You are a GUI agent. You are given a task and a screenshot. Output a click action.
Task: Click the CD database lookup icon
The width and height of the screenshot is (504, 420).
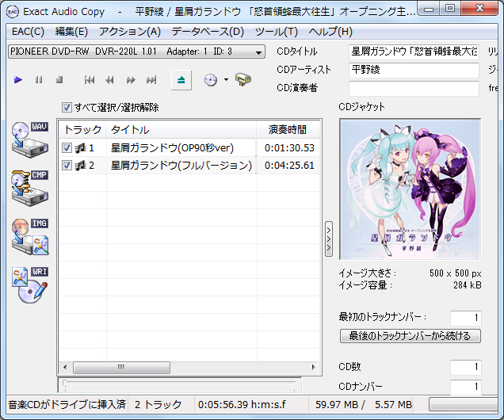(x=210, y=80)
